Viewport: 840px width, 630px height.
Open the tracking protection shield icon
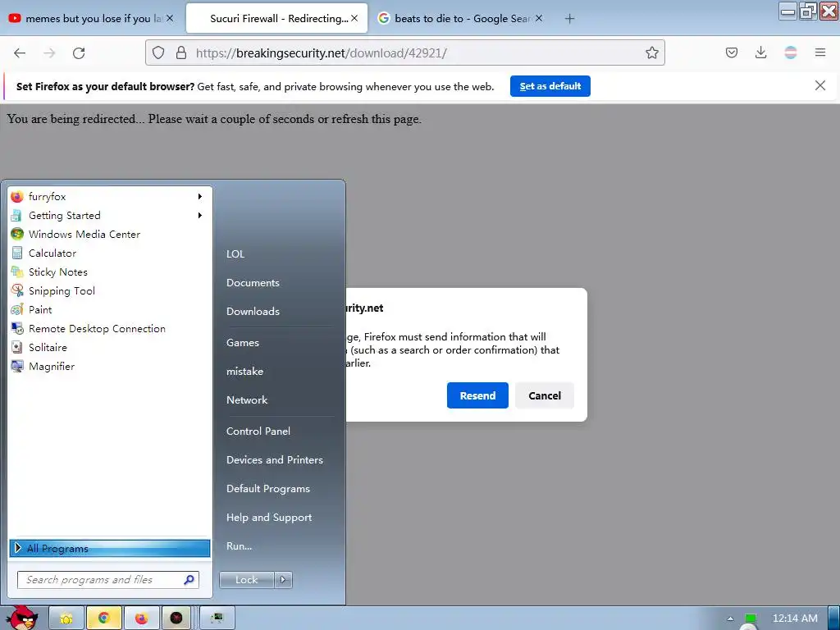click(158, 52)
